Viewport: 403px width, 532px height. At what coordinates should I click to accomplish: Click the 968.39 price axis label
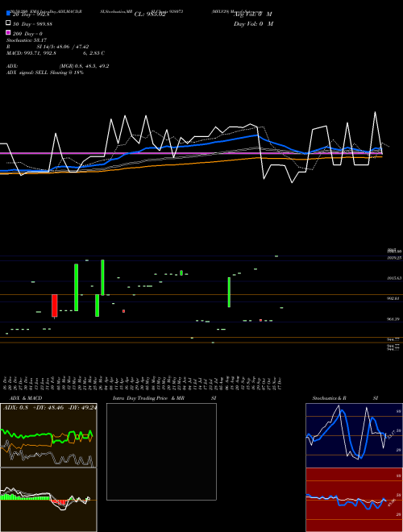[x=394, y=319]
